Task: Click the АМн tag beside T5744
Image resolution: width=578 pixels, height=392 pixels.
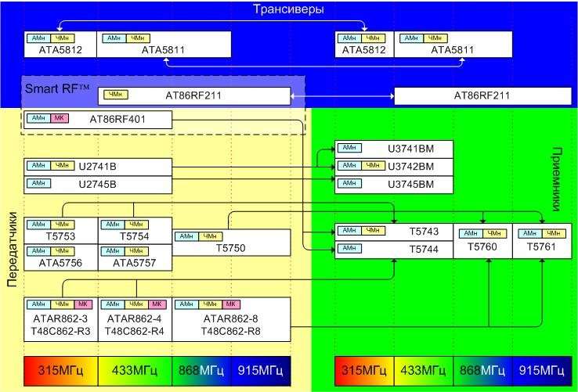Action: pyautogui.click(x=349, y=248)
